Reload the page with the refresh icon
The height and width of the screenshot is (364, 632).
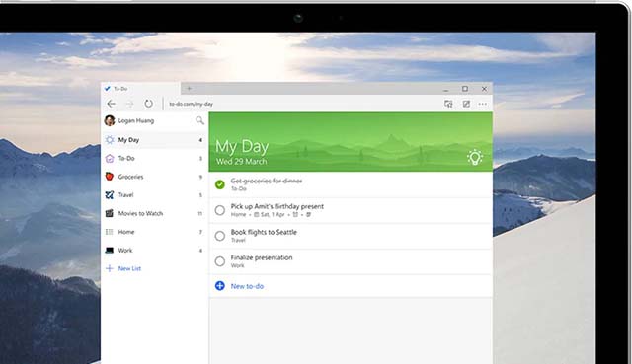click(148, 104)
